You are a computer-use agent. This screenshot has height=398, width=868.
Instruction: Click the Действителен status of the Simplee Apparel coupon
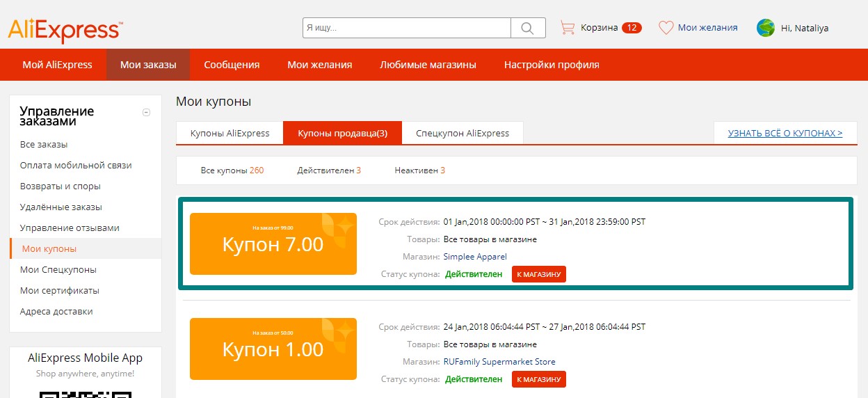coord(474,274)
